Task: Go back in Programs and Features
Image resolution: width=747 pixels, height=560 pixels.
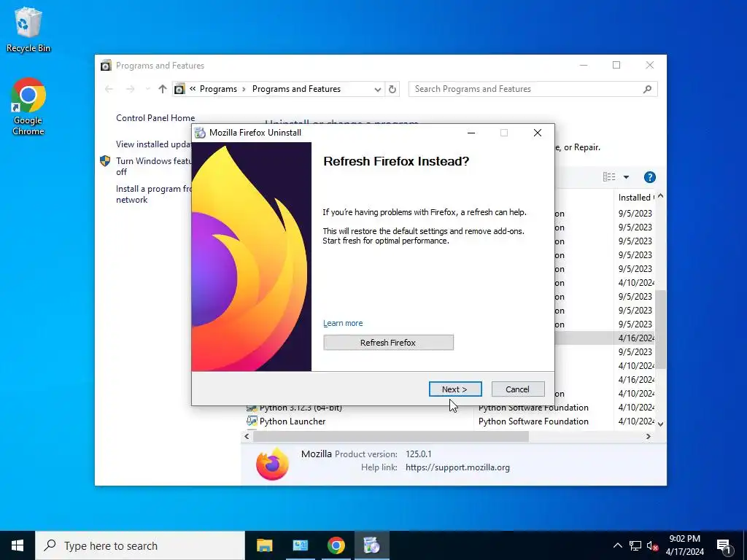Action: coord(109,89)
